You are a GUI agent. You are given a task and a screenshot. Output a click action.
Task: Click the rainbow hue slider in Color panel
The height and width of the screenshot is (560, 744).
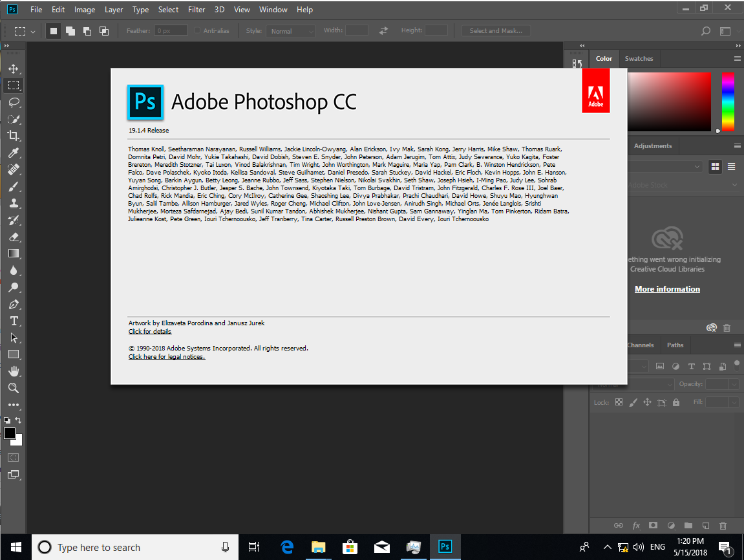click(728, 102)
